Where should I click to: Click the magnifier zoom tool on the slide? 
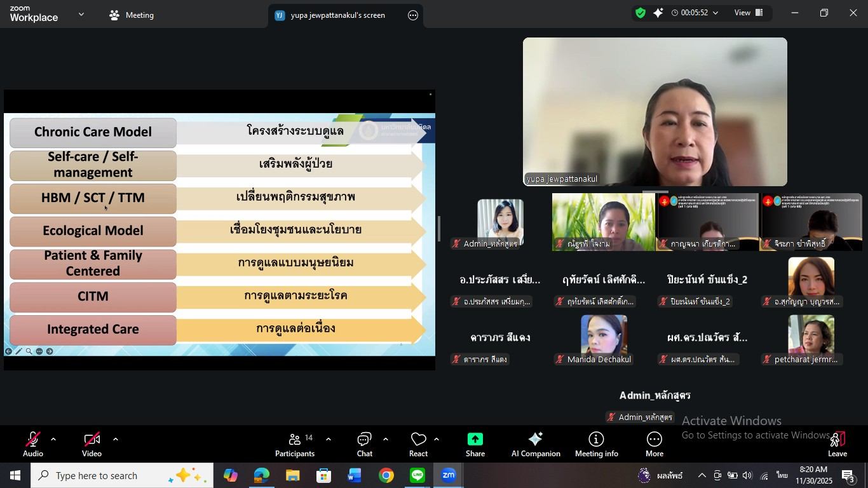coord(29,351)
